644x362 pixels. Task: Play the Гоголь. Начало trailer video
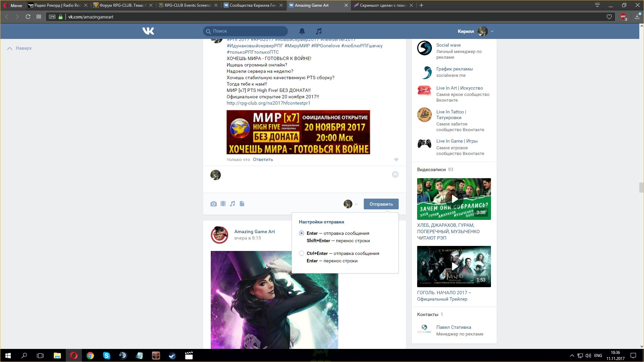pos(454,266)
